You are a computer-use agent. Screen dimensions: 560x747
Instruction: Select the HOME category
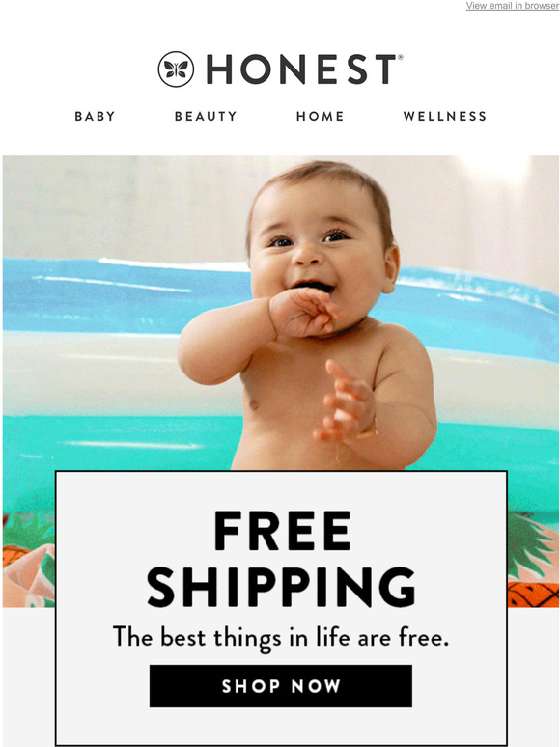tap(320, 116)
